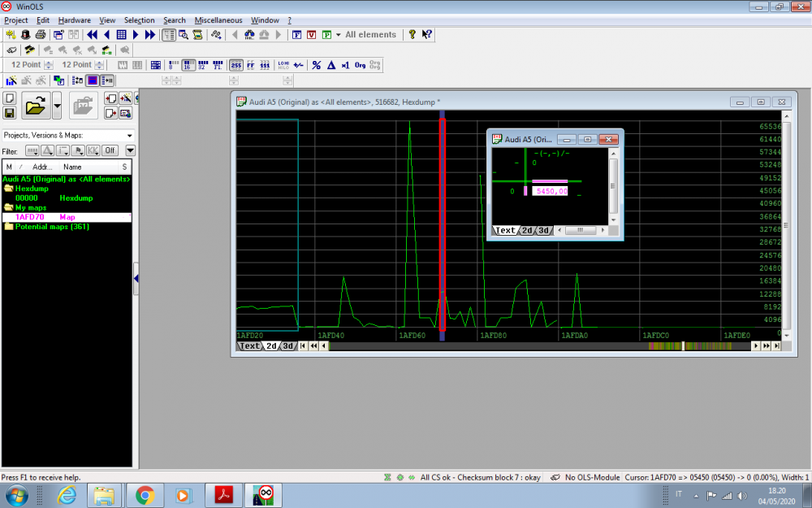Open the Hardware menu
Screen dimensions: 812x508
click(x=74, y=20)
